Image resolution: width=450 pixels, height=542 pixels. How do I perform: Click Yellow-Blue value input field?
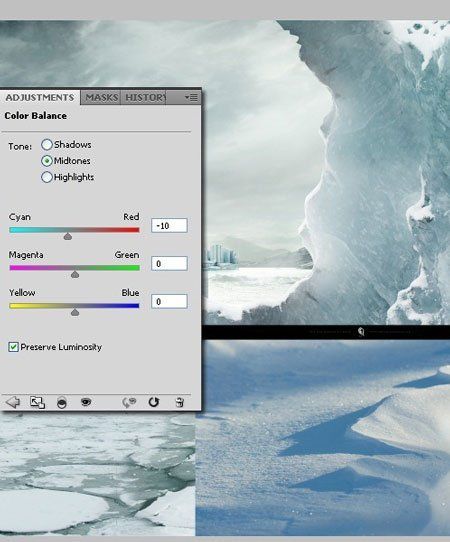coord(169,301)
